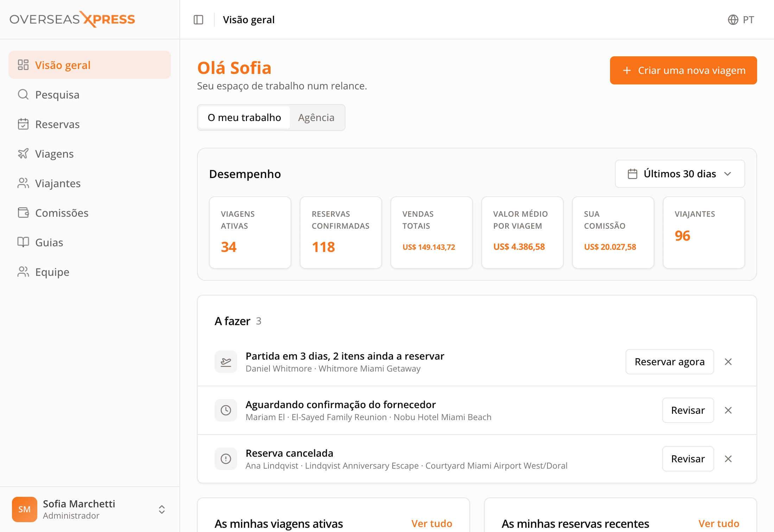Viewport: 774px width, 532px height.
Task: Click the alert icon for Reserva cancelada
Action: click(x=226, y=459)
